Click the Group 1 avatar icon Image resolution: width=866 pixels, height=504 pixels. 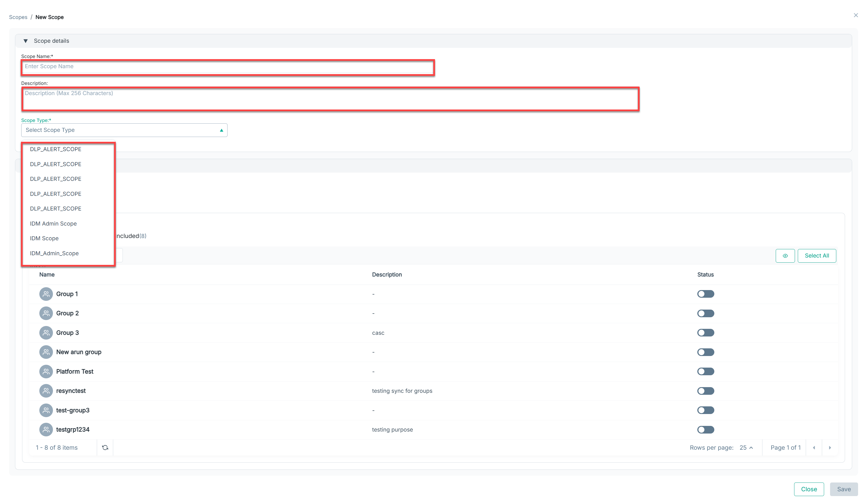(x=46, y=294)
